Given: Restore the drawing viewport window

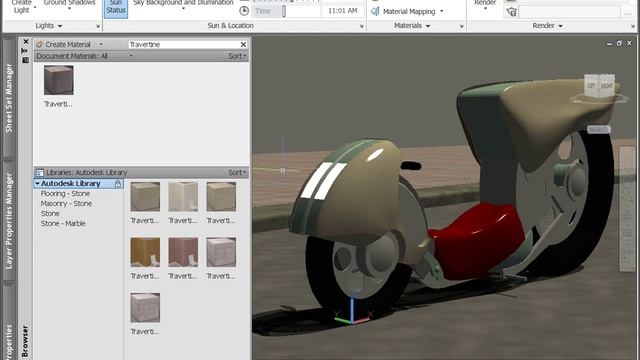Looking at the screenshot, I should coord(619,43).
